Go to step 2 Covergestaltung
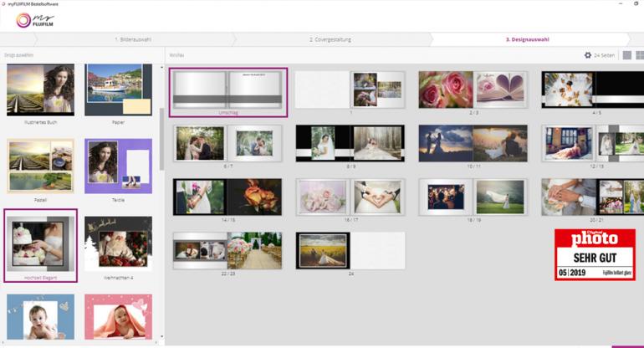 coord(330,39)
